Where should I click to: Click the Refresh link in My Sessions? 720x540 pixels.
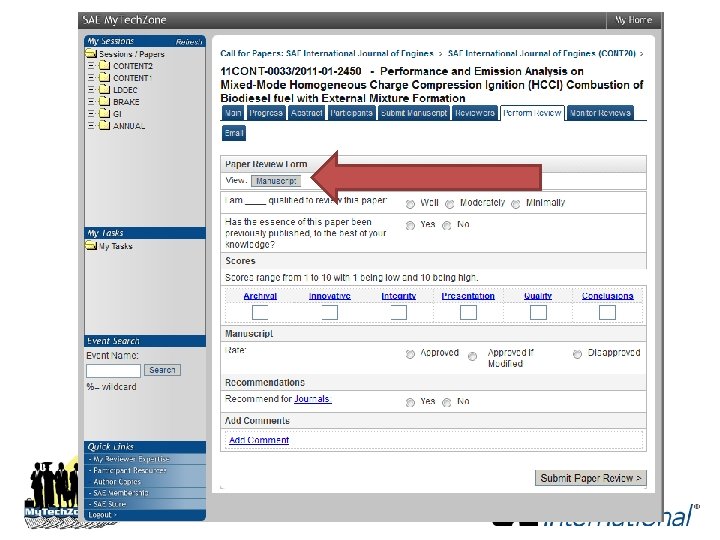pos(189,42)
